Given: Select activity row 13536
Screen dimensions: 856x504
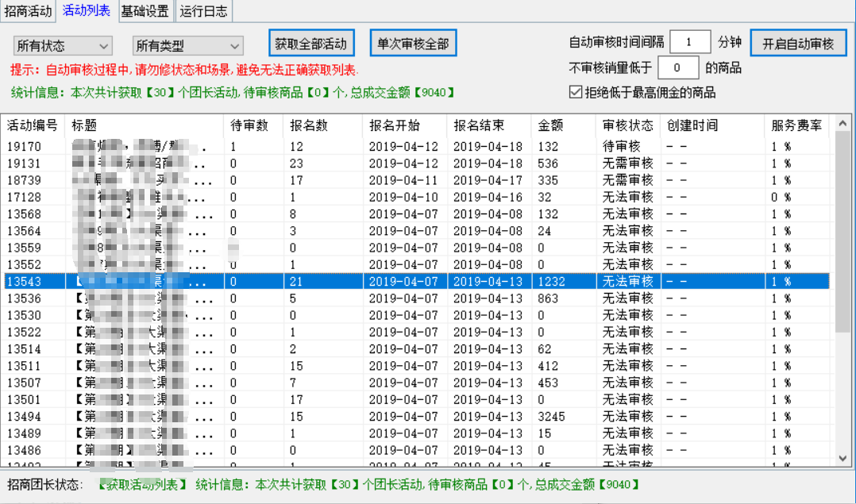Looking at the screenshot, I should point(24,298).
